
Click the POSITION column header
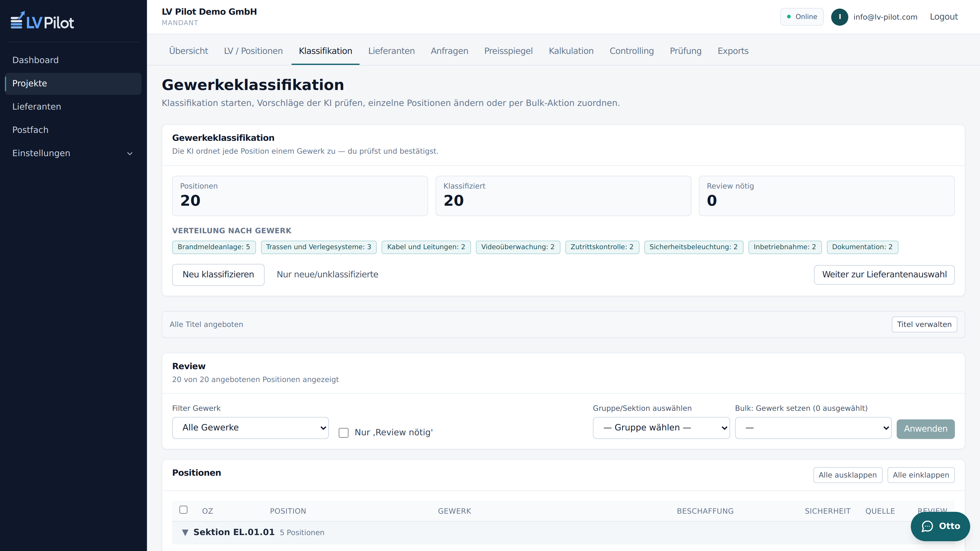288,511
